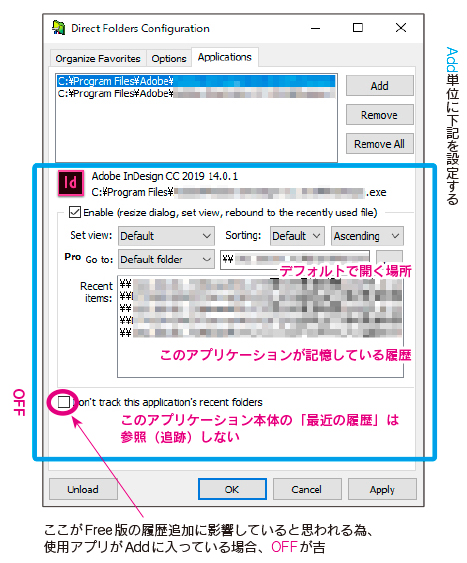
Task: Click the Add button
Action: [379, 86]
